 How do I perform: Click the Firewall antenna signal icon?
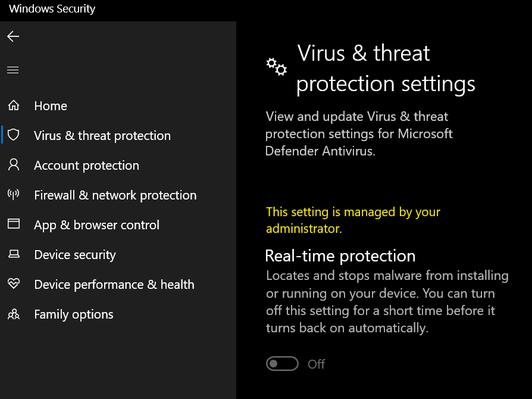point(13,195)
